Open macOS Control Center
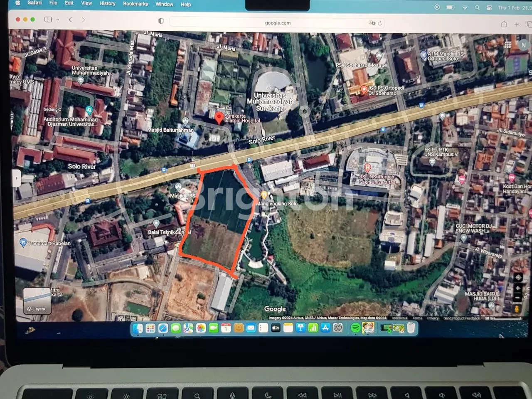Screen dimensions: 532x399 (x=489, y=7)
